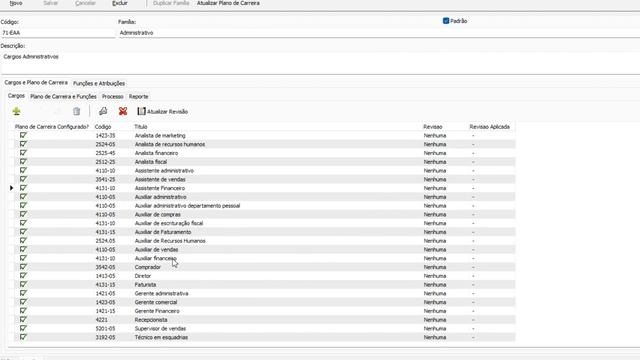Select the Supervisor de vendas row title

pos(160,329)
